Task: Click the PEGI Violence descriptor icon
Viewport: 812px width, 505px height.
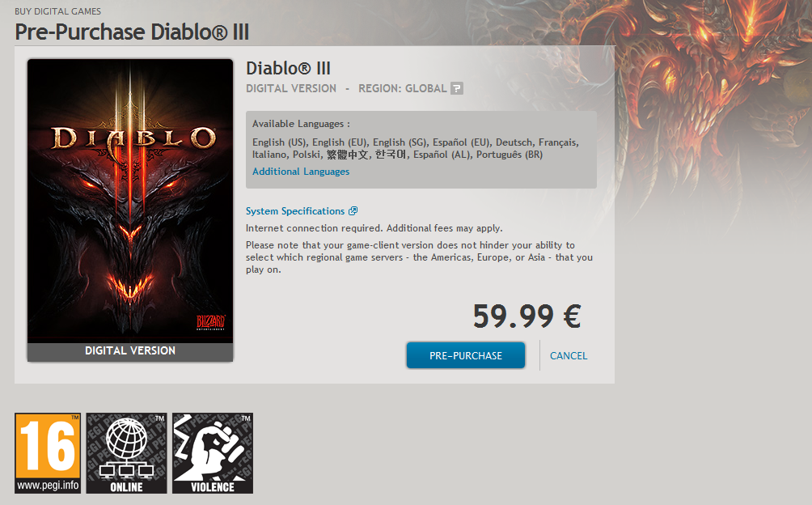Action: [213, 452]
